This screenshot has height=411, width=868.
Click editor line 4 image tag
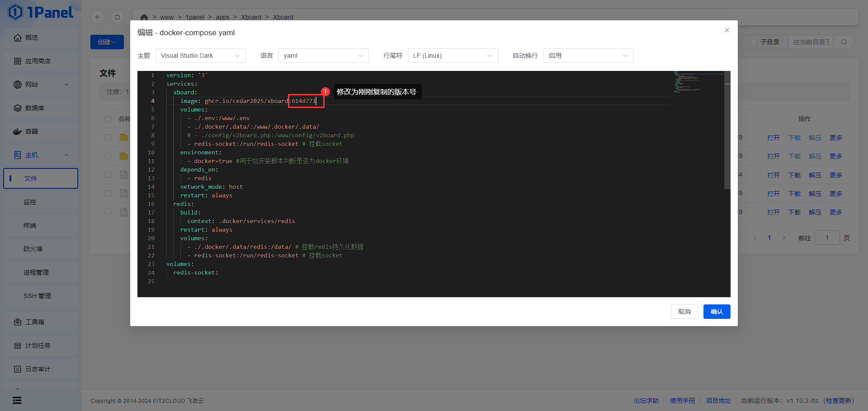click(x=304, y=101)
